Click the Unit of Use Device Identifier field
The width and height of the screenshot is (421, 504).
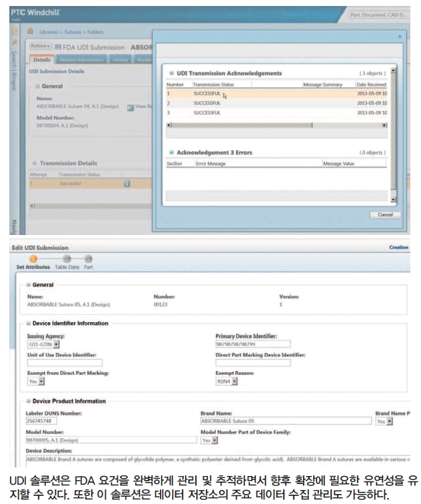point(65,363)
